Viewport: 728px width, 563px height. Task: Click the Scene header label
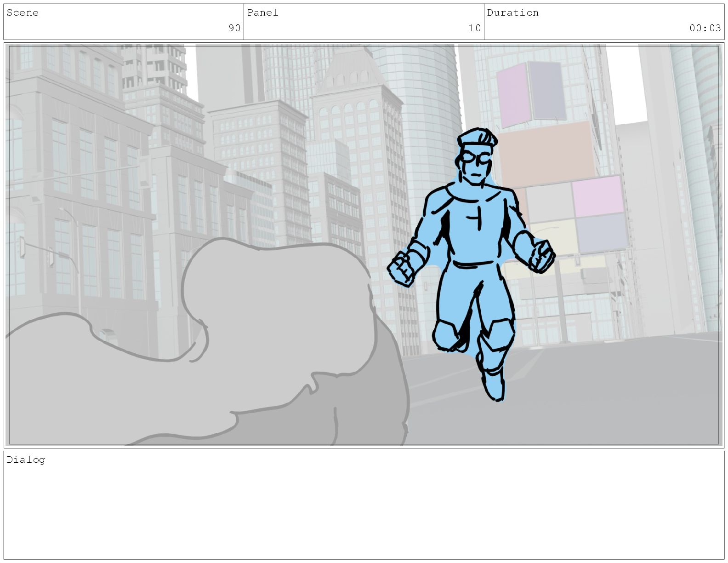(x=23, y=13)
